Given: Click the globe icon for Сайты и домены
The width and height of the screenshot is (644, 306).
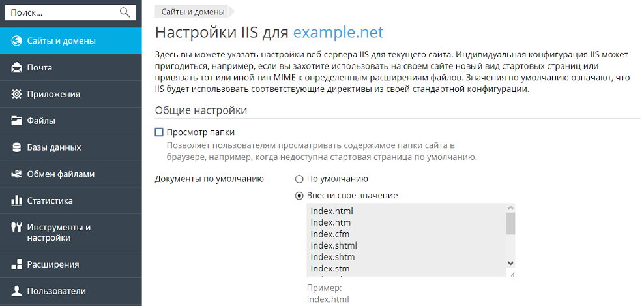Looking at the screenshot, I should coord(17,41).
